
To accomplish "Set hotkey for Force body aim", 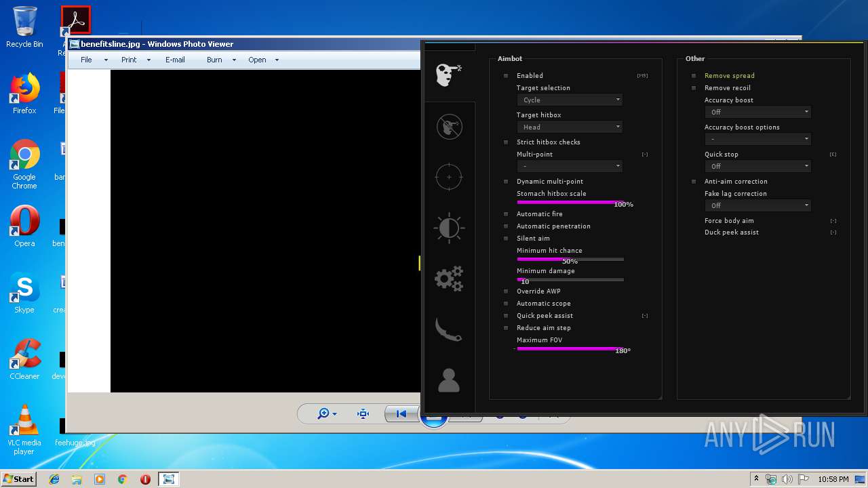I will tap(833, 221).
